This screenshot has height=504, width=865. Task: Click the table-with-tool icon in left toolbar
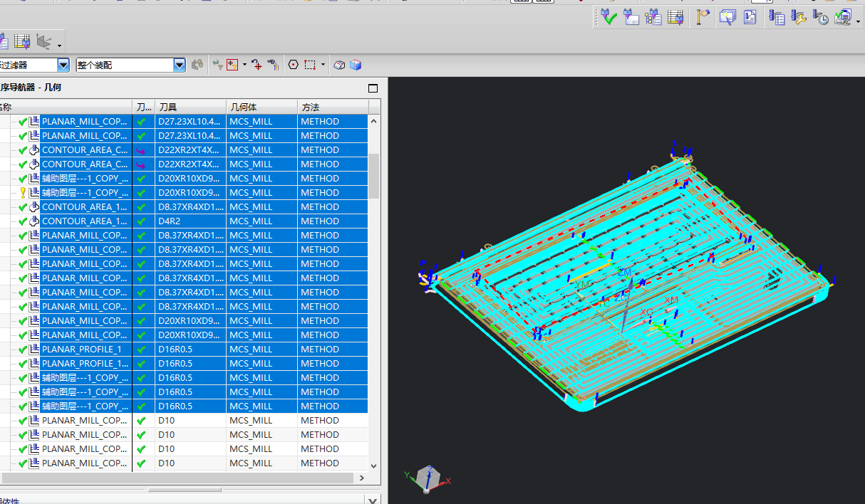click(21, 41)
